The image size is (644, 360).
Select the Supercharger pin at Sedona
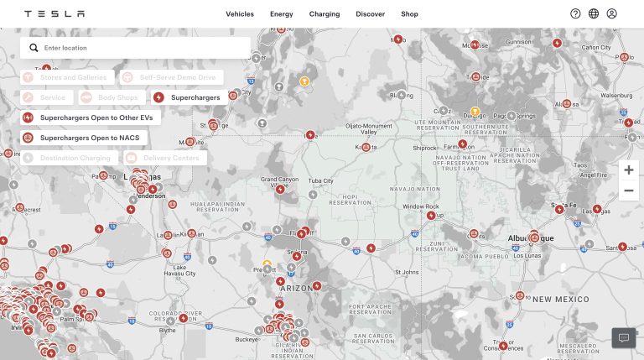pos(297,257)
